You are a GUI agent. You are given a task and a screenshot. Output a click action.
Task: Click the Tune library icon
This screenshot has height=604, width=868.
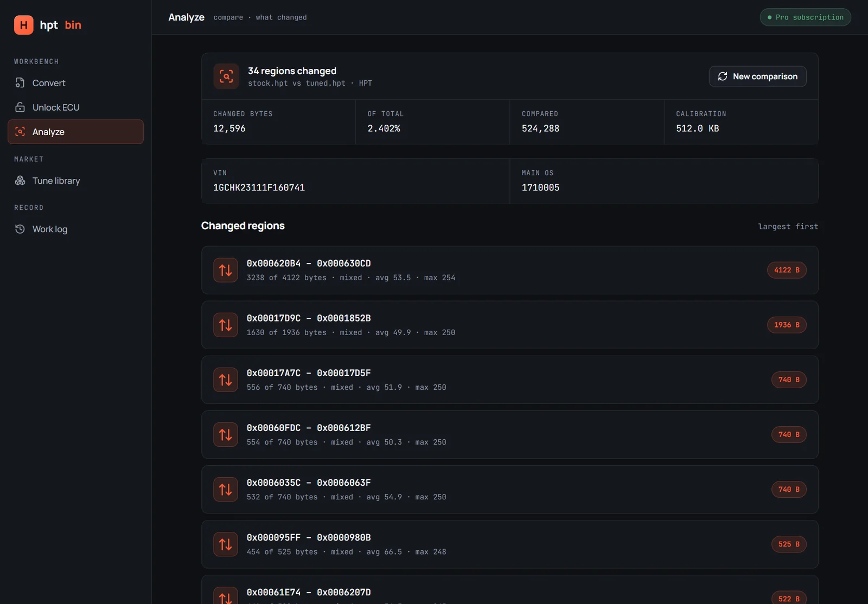point(20,181)
